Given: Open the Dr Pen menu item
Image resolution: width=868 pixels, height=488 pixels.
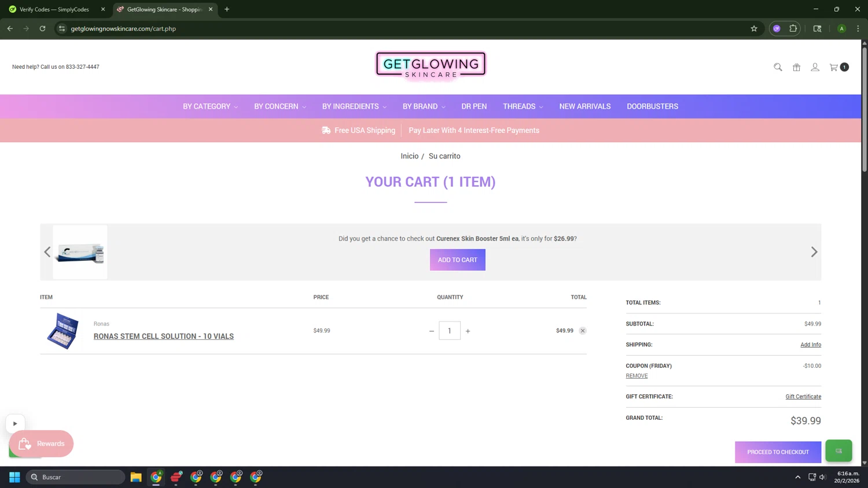Looking at the screenshot, I should coord(474,106).
